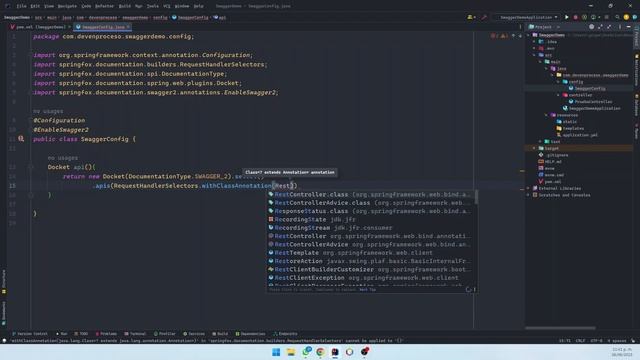Open editor tabs three-dots menu
Image resolution: width=640 pixels, height=360 pixels.
tap(520, 27)
